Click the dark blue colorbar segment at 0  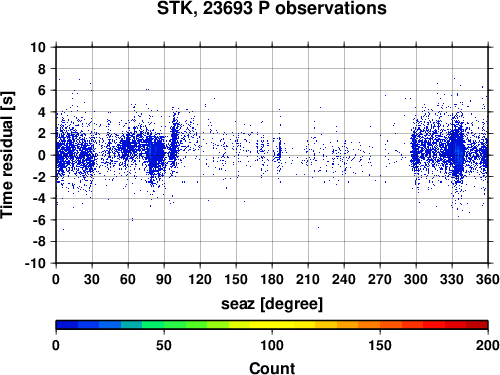(67, 325)
